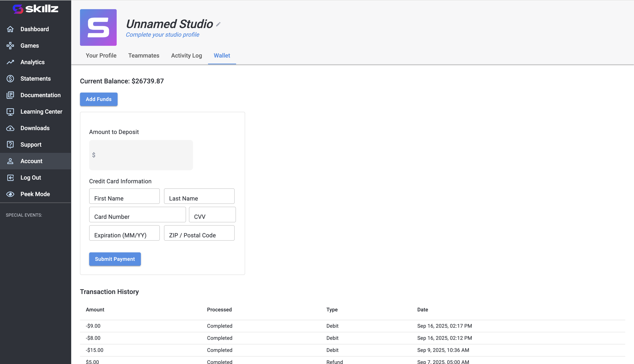Click the Add Funds button
Screen dimensions: 634x364
pos(99,99)
